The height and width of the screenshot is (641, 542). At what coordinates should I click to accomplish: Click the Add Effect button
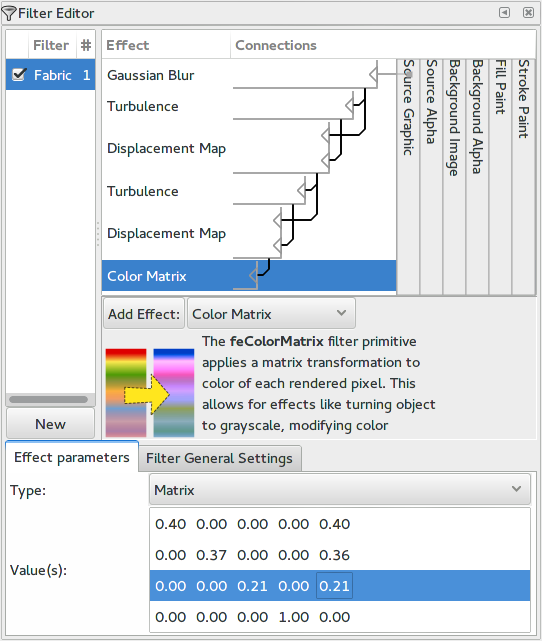(144, 314)
